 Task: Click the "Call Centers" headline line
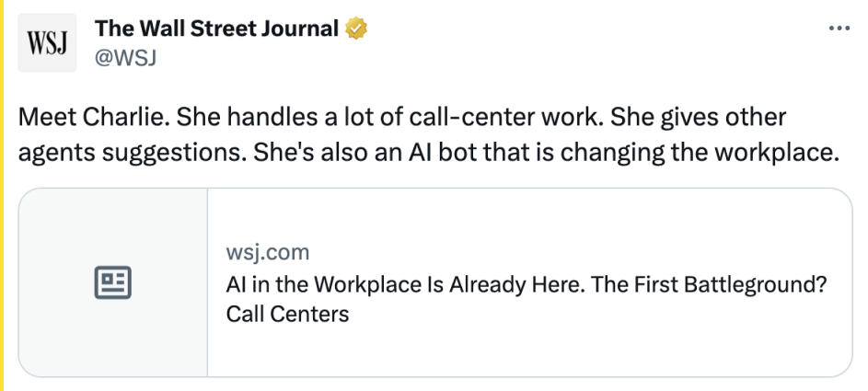pyautogui.click(x=287, y=314)
